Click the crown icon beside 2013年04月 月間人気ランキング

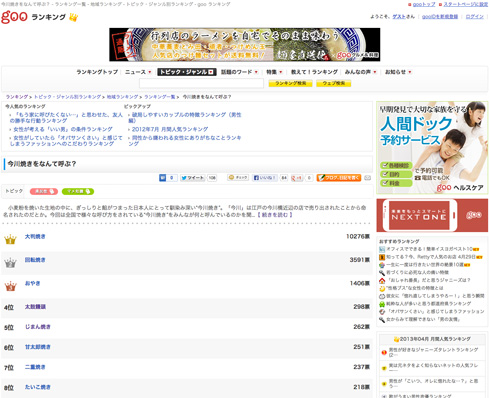pyautogui.click(x=396, y=339)
